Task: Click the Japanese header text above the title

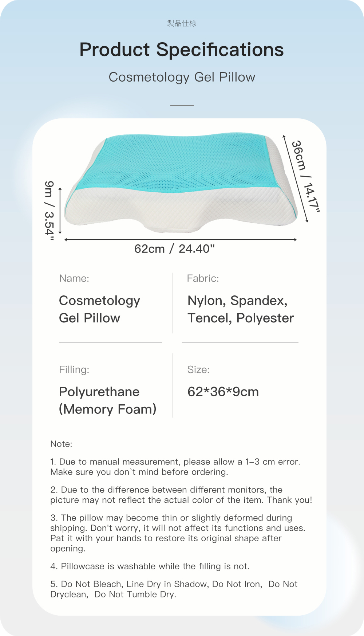Action: click(x=182, y=23)
